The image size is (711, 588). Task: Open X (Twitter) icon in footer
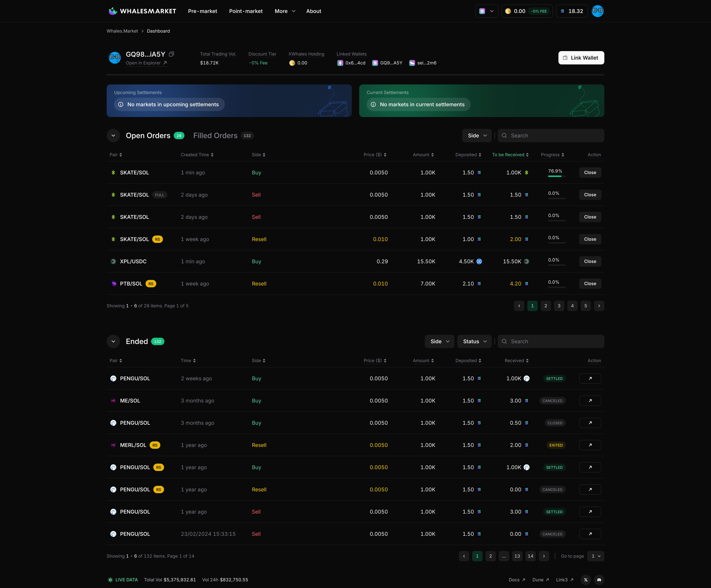coord(586,579)
